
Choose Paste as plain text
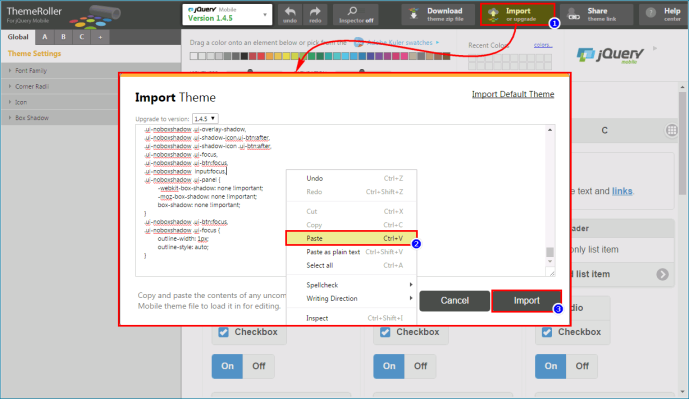click(351, 252)
